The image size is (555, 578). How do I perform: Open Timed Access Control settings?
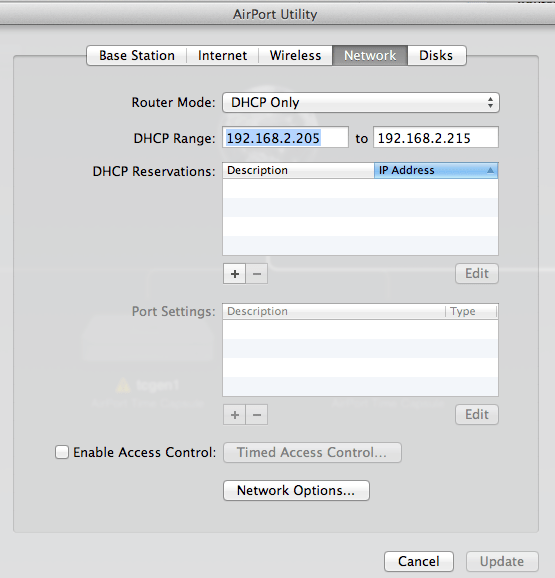point(312,452)
